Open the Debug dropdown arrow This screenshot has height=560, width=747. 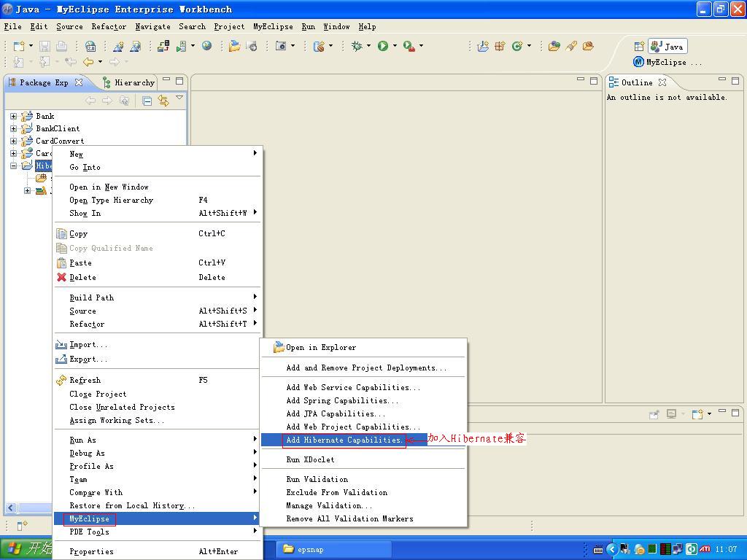(x=368, y=46)
